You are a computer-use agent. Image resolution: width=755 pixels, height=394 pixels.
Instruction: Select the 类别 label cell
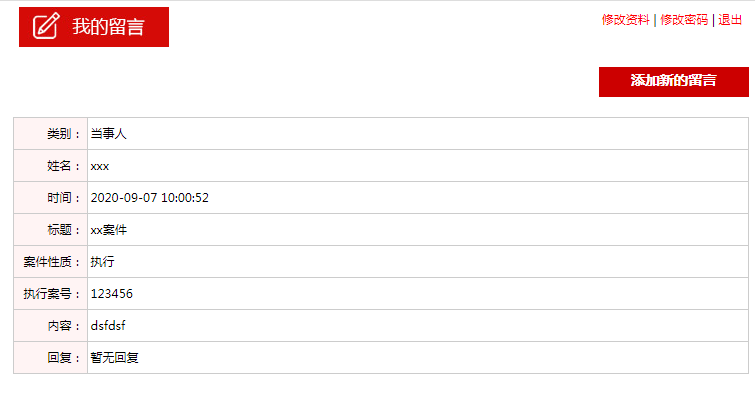[x=51, y=133]
